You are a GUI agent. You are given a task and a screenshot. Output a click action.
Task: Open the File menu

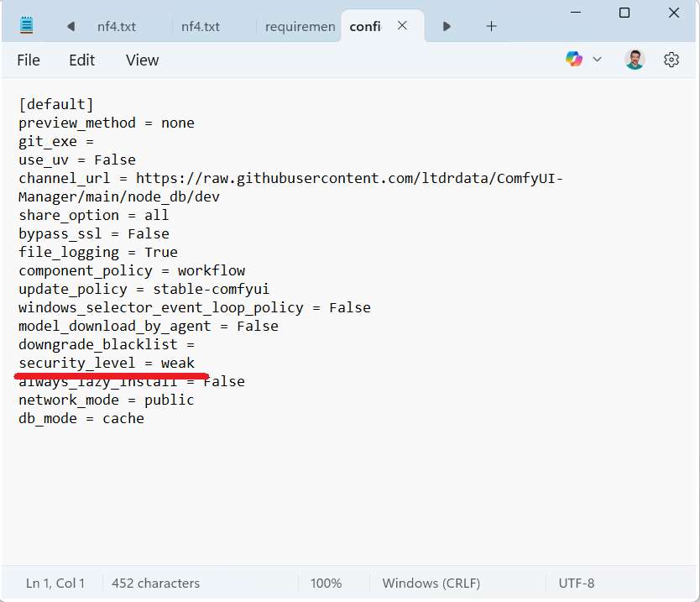[29, 60]
